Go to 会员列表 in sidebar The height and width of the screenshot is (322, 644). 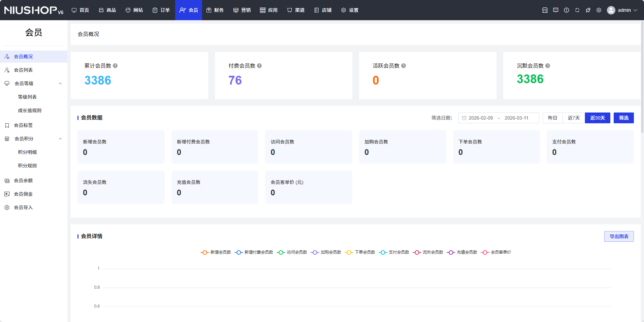[23, 70]
